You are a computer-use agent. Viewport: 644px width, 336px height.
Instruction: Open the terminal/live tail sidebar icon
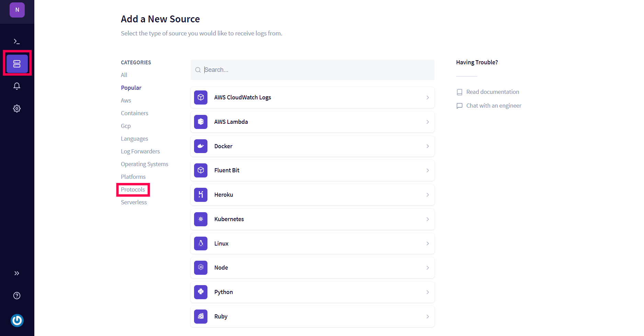[x=16, y=41]
